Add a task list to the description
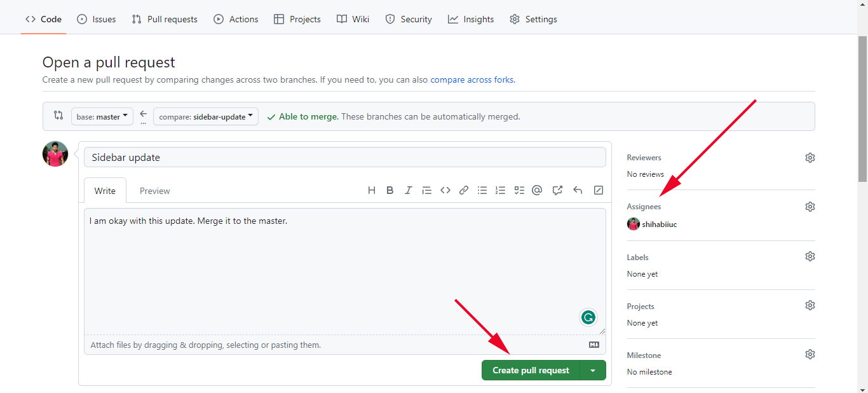The width and height of the screenshot is (868, 393). pos(519,190)
